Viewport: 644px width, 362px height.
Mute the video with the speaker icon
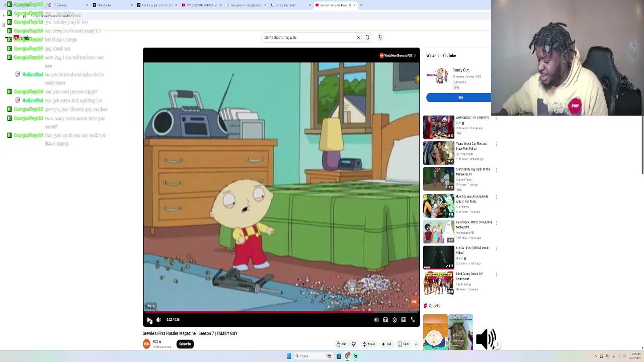click(158, 320)
